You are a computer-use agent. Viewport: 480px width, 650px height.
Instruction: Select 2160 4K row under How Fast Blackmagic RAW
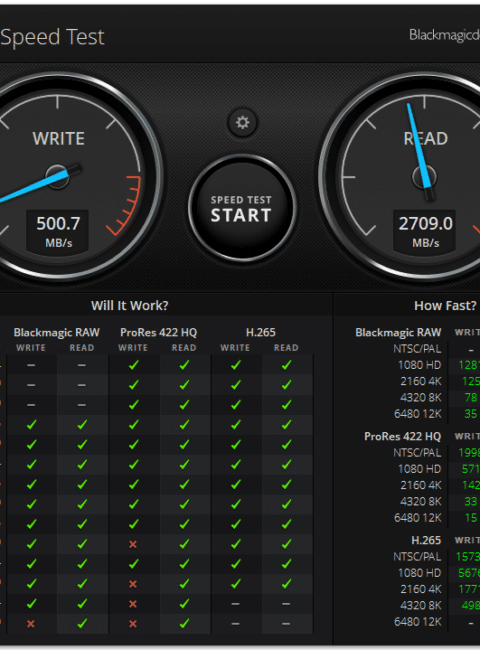[x=421, y=381]
